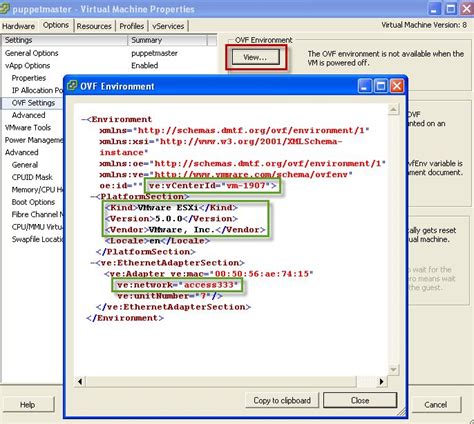
Task: Click scroll-down arrow in OVF Environment
Action: click(x=393, y=369)
